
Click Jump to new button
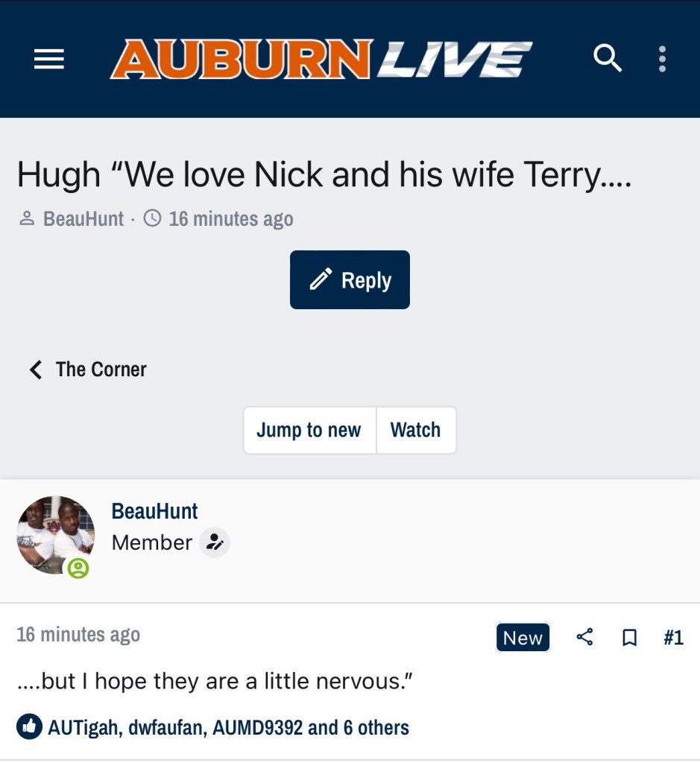coord(309,430)
